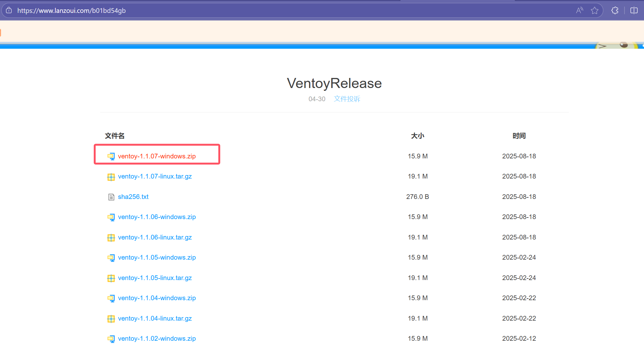Download ventoy-1.1.07-windows.zip link
This screenshot has width=644, height=347.
(157, 156)
